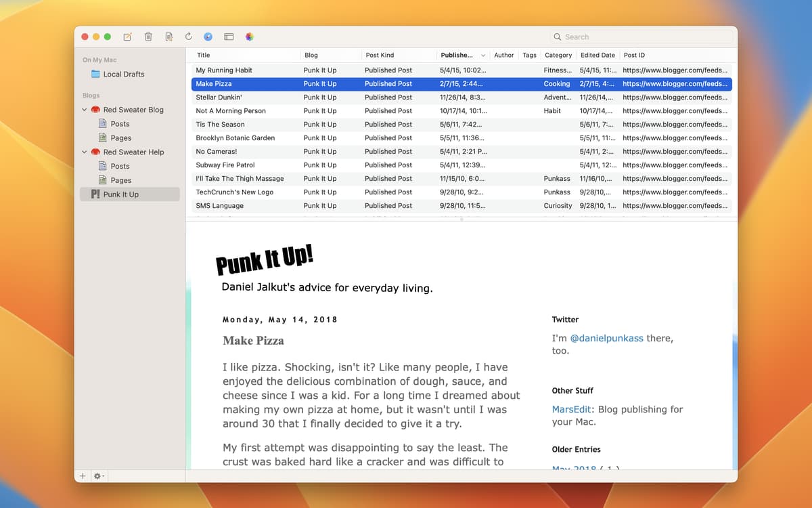This screenshot has height=508, width=812.
Task: Click the trash icon to delete post
Action: 148,37
